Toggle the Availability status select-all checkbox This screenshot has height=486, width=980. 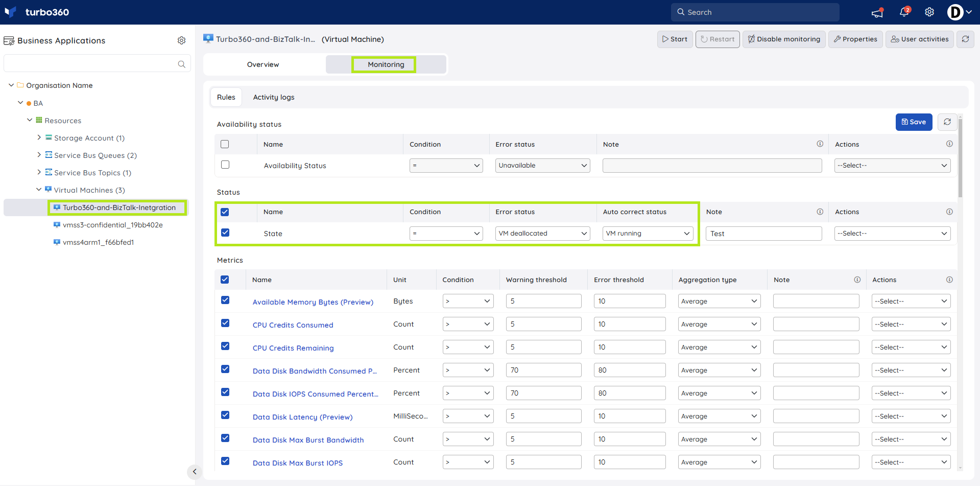225,144
